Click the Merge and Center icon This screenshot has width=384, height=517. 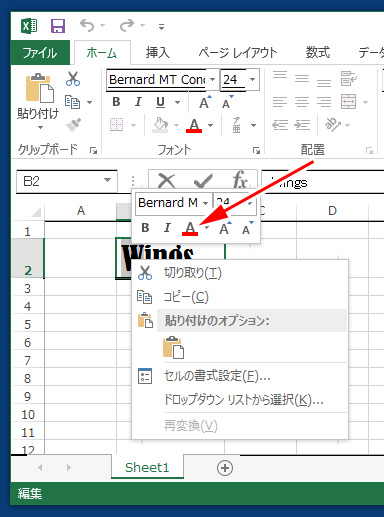tap(348, 102)
